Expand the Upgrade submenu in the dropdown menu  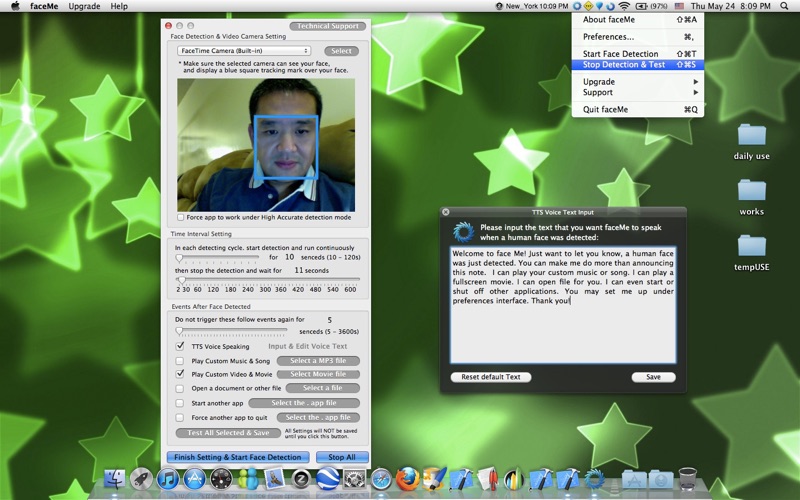pyautogui.click(x=638, y=82)
